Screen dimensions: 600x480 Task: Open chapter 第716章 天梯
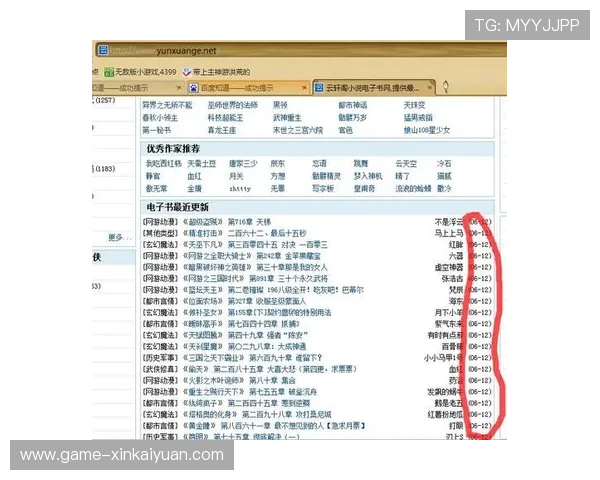(x=249, y=222)
